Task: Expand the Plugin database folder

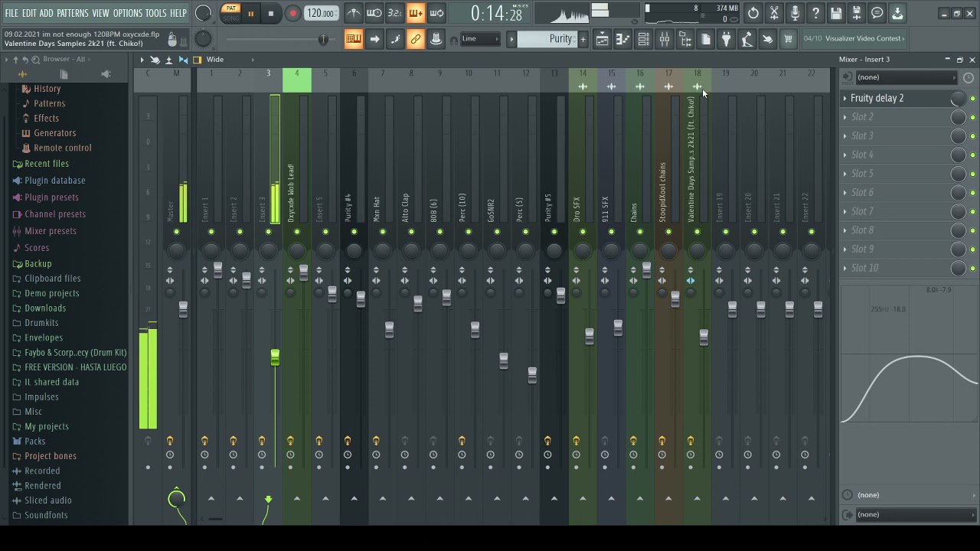Action: [54, 181]
